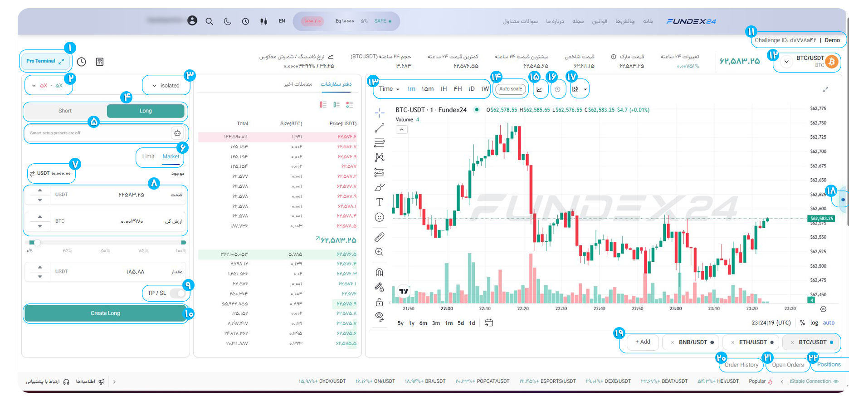The height and width of the screenshot is (401, 868).
Task: Open chart indicators icon
Action: coord(539,89)
